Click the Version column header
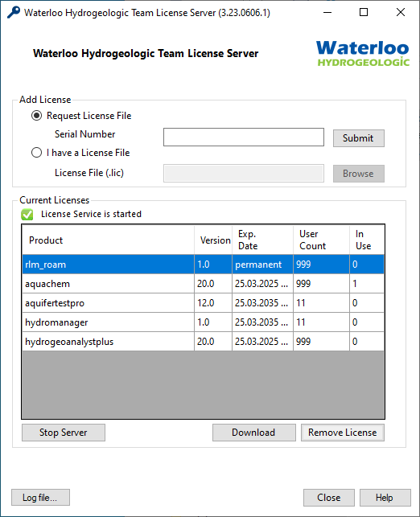Viewport: 420px width, 517px height. point(213,240)
